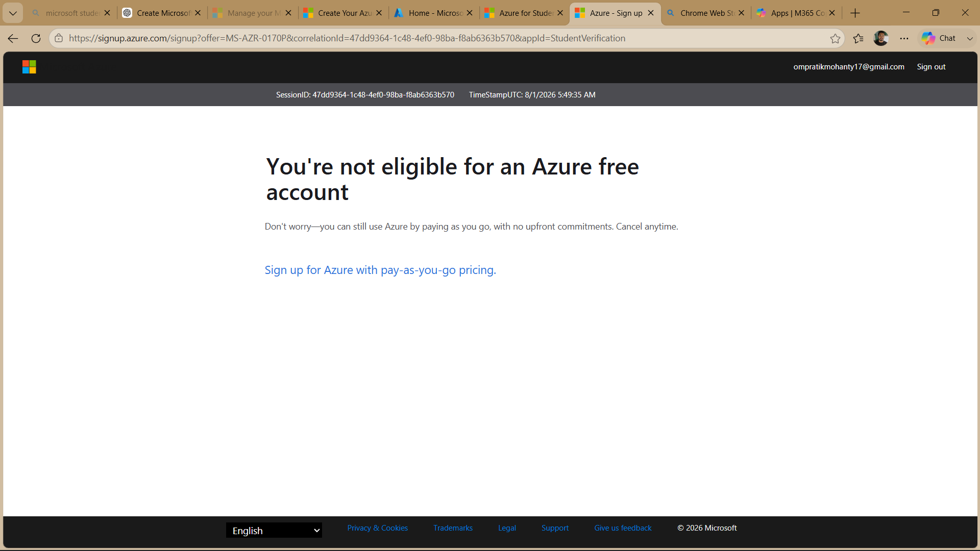
Task: Click Give us feedback link
Action: click(x=623, y=528)
